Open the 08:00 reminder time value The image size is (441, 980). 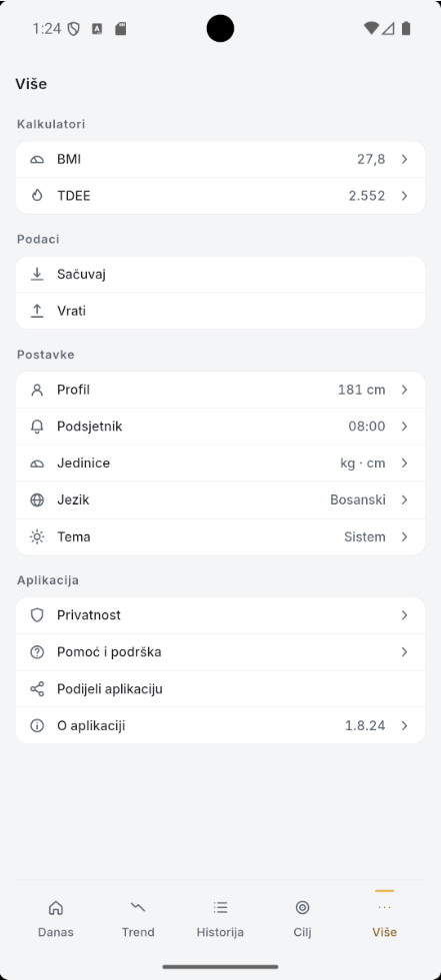coord(367,427)
